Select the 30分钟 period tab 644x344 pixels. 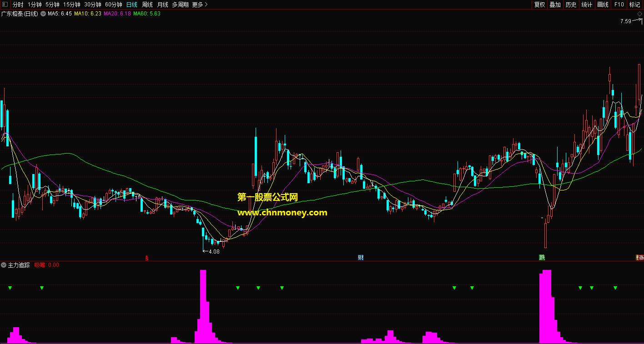tap(93, 5)
